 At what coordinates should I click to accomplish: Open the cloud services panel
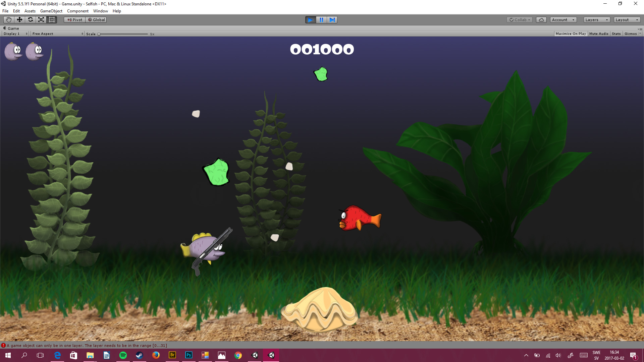click(541, 20)
